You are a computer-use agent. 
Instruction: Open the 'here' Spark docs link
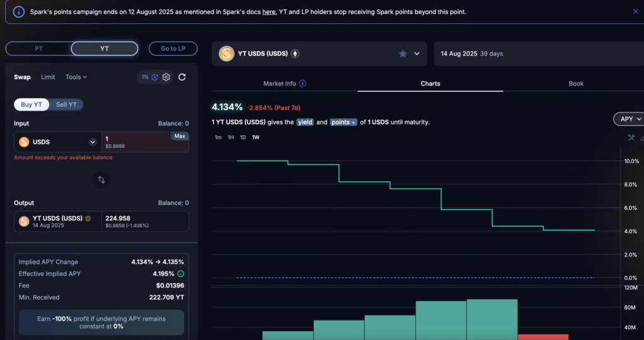click(269, 12)
